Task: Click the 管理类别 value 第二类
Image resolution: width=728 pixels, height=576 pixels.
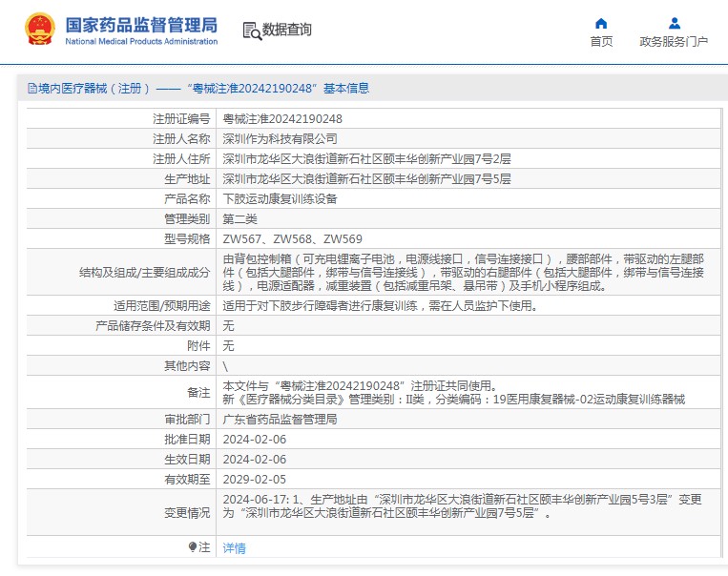Action: point(241,219)
